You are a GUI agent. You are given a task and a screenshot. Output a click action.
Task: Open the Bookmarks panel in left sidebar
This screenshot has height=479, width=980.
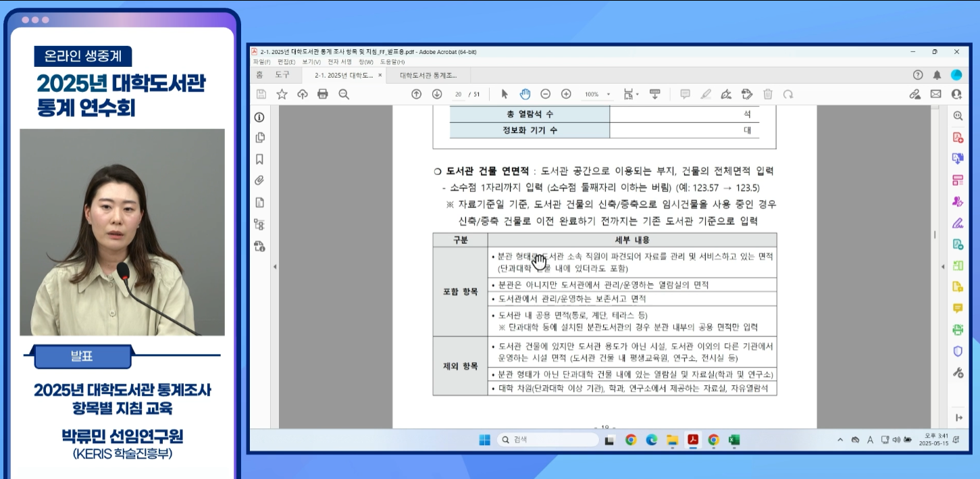click(x=259, y=159)
